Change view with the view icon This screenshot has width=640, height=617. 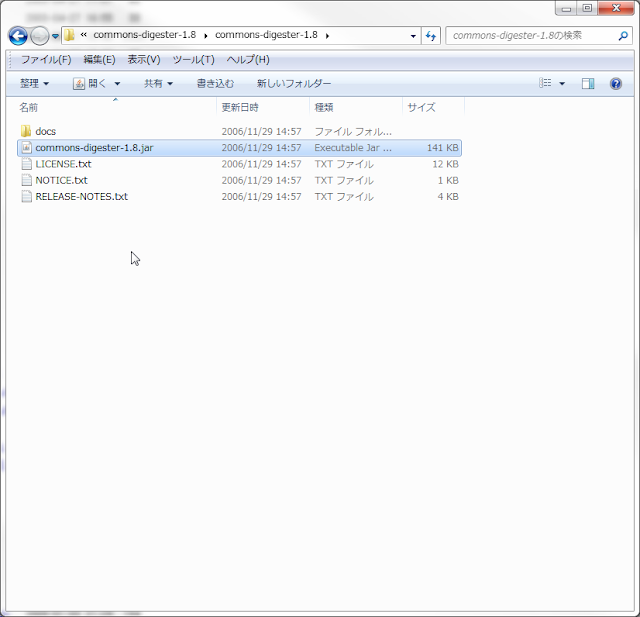click(x=546, y=83)
